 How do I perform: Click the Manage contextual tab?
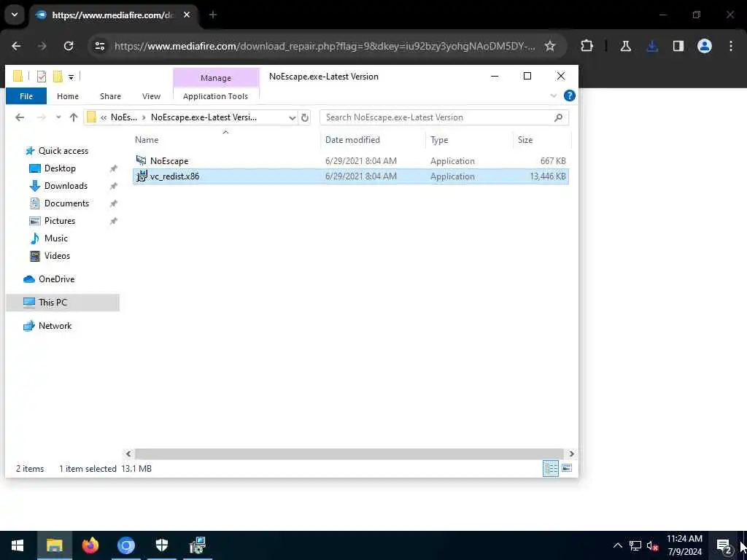coord(216,77)
